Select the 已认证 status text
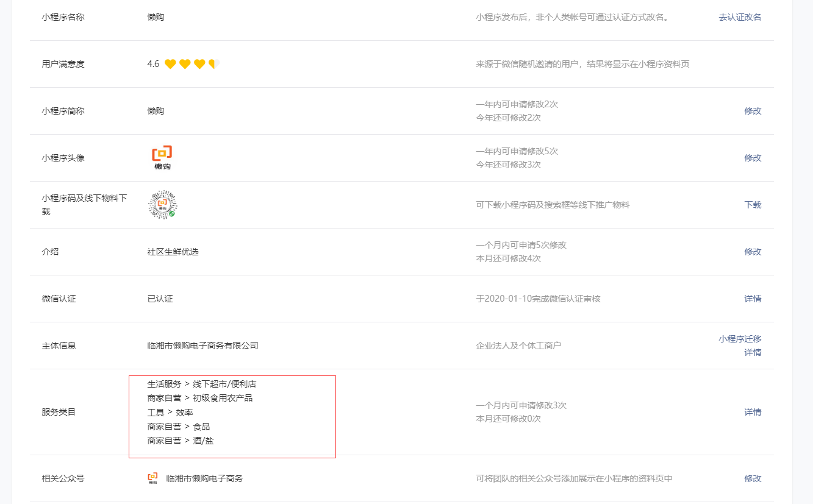 [x=160, y=299]
